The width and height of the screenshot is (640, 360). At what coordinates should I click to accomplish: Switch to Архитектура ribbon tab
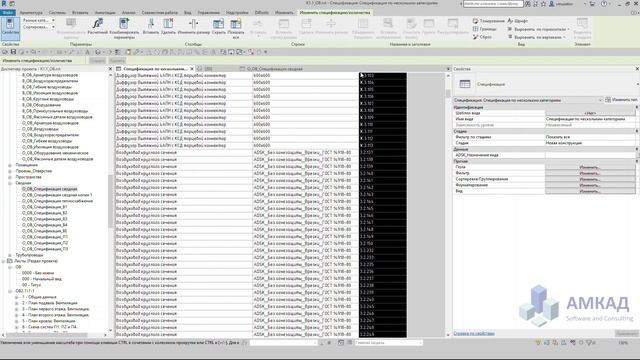[x=31, y=13]
